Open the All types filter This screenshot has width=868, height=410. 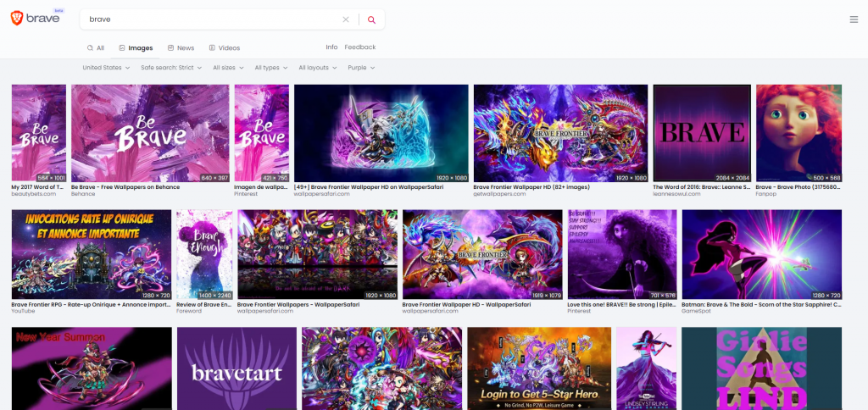tap(271, 68)
